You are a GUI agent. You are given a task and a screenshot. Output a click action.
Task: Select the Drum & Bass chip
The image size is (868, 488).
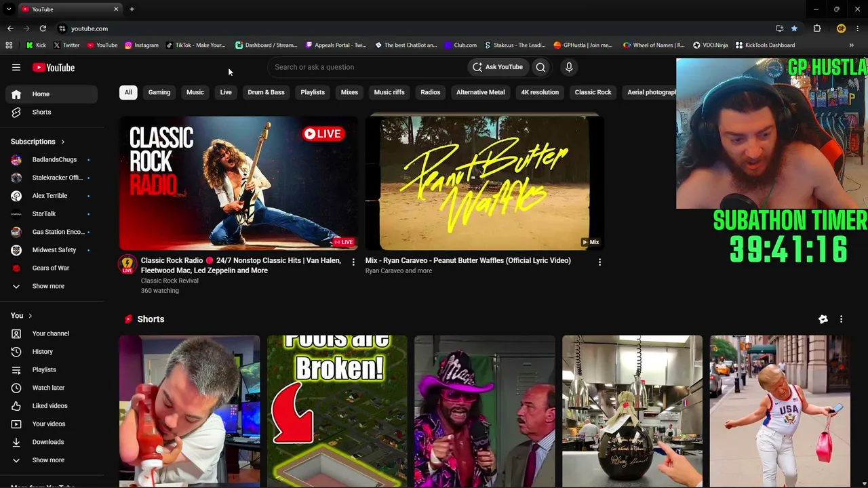[266, 92]
